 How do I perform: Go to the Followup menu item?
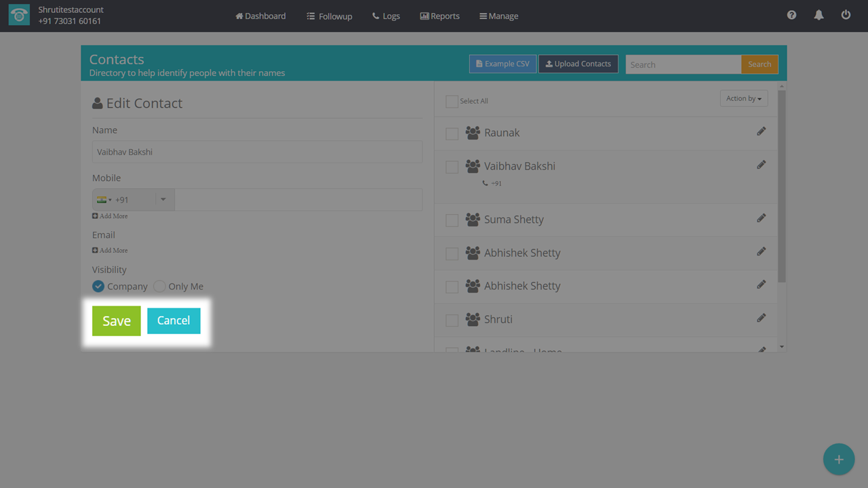coord(330,16)
